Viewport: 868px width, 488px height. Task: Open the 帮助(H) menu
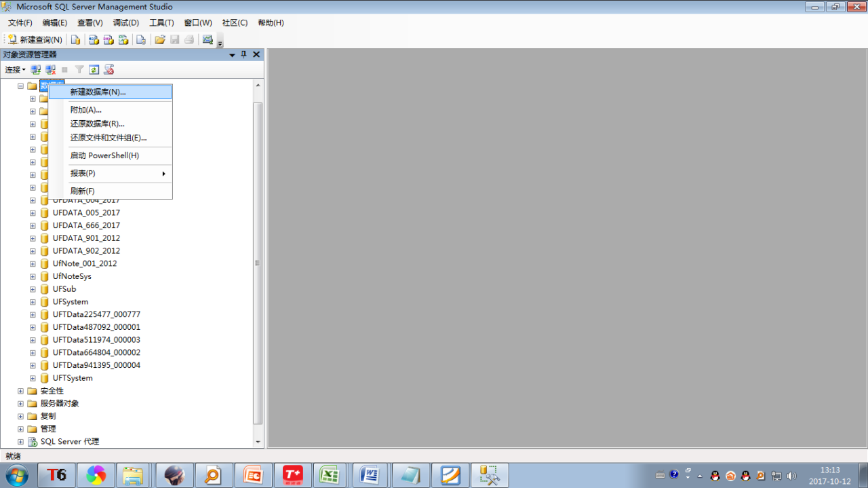pyautogui.click(x=271, y=23)
